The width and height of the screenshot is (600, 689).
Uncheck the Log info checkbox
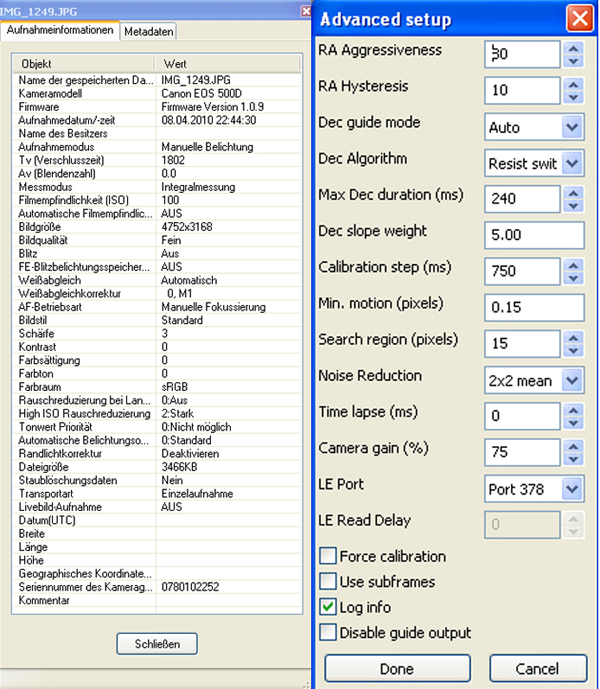327,607
